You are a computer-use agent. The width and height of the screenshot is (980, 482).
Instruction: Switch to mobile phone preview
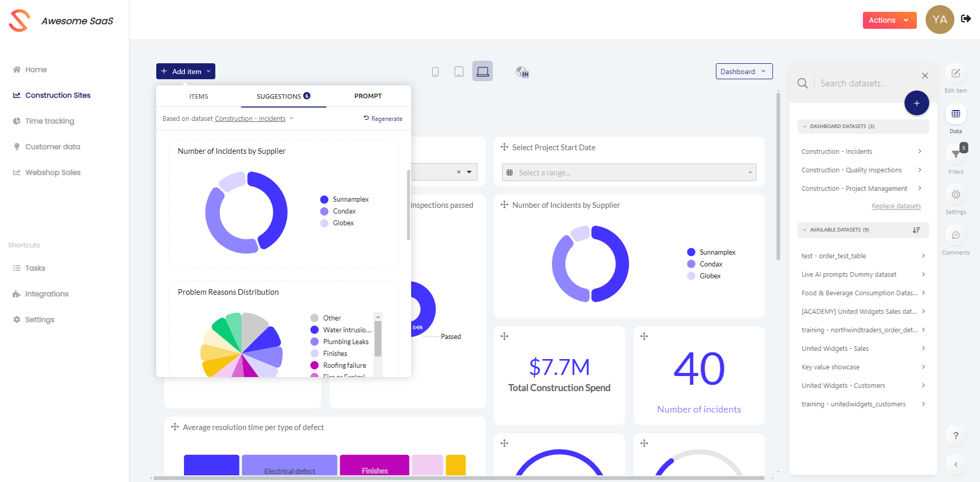pyautogui.click(x=435, y=72)
